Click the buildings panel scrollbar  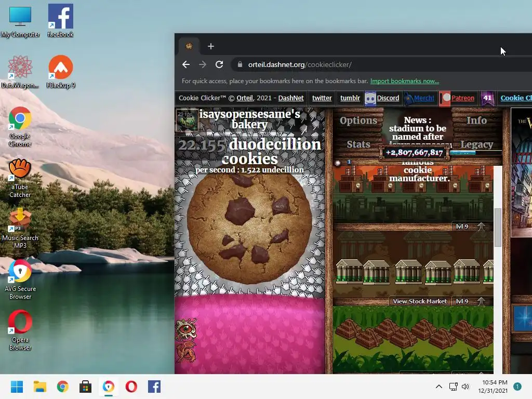pyautogui.click(x=498, y=228)
